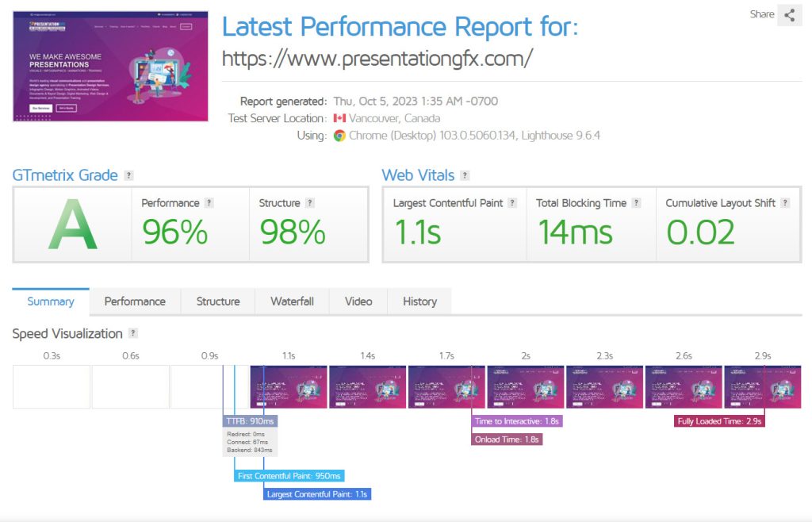Click the TTFB: 910ms timeline marker
Viewport: 812px width, 522px height.
pyautogui.click(x=250, y=421)
